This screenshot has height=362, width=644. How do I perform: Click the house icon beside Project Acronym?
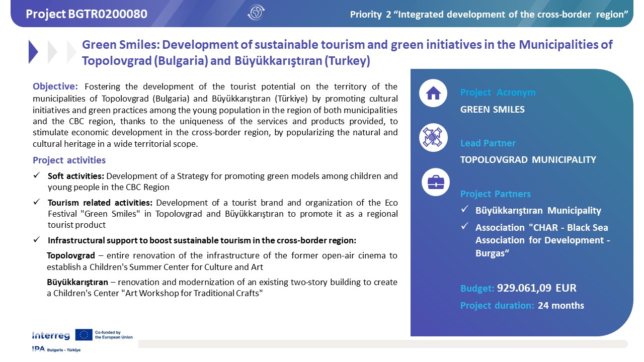point(433,94)
